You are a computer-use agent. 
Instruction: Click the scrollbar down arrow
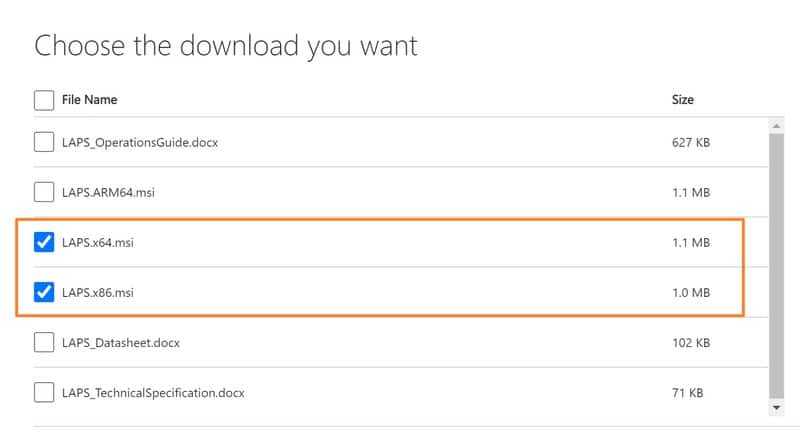(x=775, y=408)
